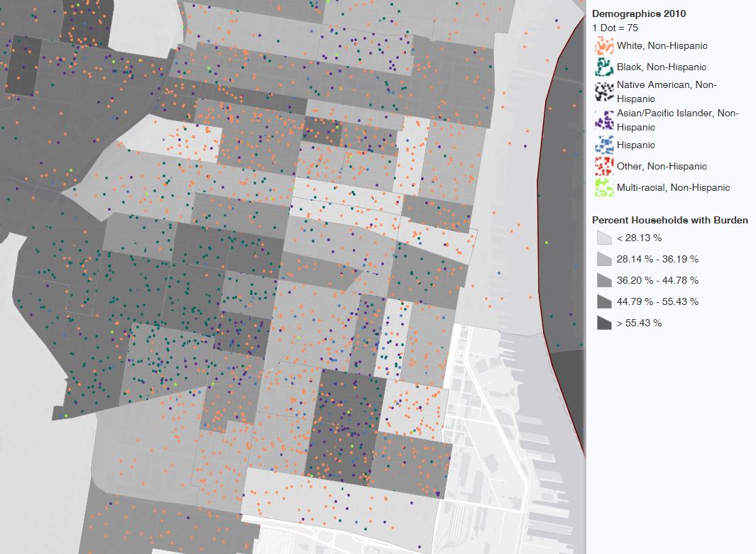This screenshot has height=554, width=756.
Task: Click the 'Hispanic' legend text label
Action: click(636, 145)
